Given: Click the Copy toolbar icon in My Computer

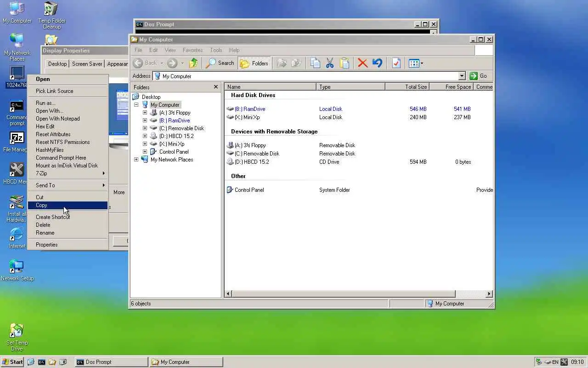Looking at the screenshot, I should [315, 63].
